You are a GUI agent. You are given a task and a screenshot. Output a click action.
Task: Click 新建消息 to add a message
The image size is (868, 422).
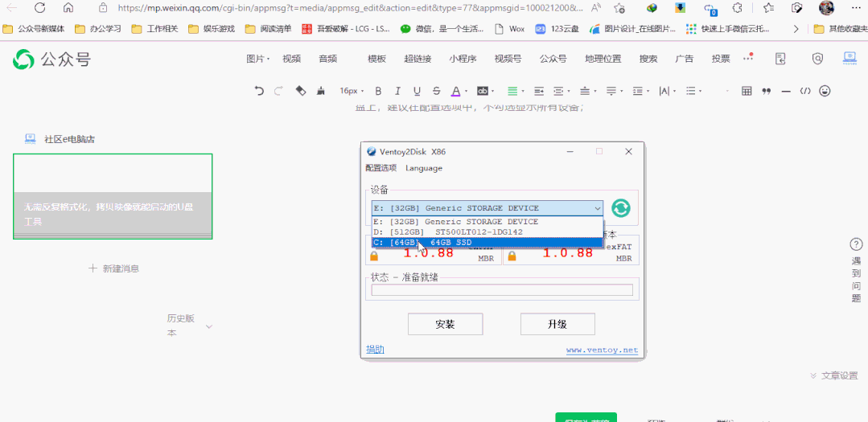(113, 268)
